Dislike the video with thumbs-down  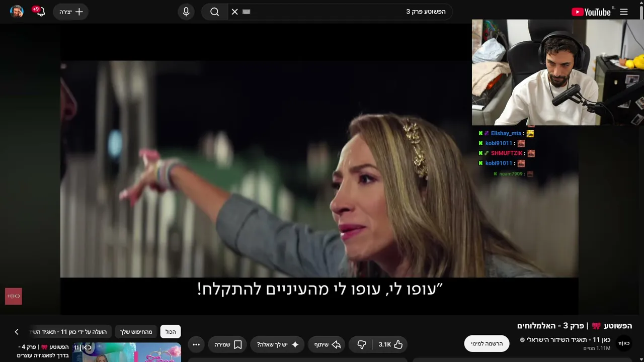pyautogui.click(x=361, y=344)
